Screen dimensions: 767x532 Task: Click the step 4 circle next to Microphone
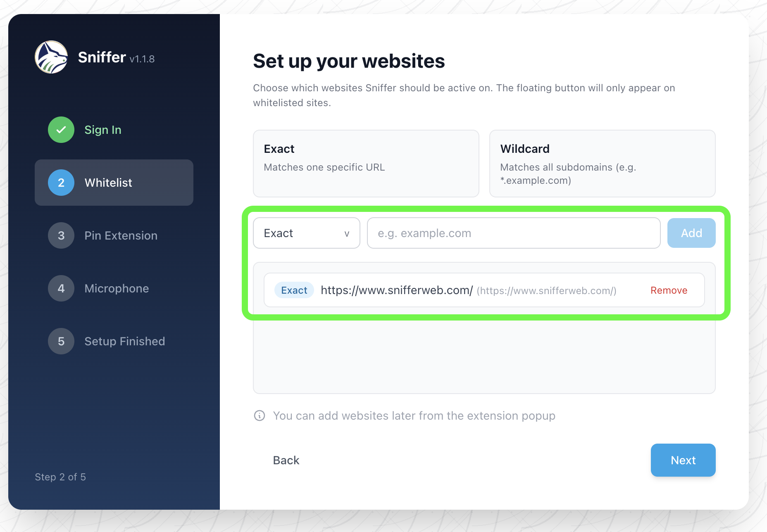click(61, 288)
